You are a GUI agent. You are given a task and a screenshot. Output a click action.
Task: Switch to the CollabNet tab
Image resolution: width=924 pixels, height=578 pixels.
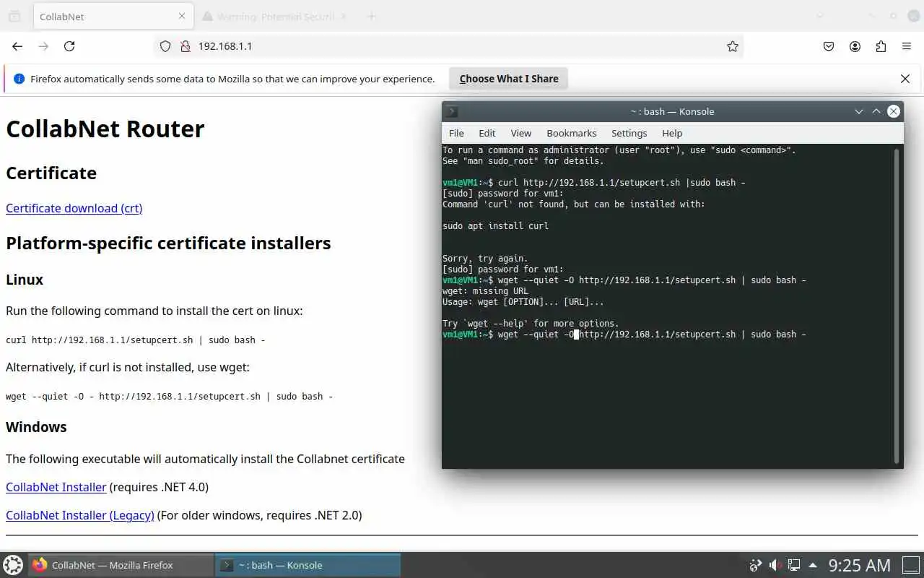point(113,16)
